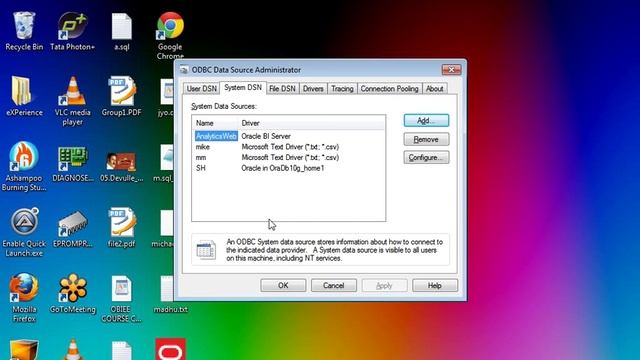Click the Add... button
The image size is (640, 360).
426,120
